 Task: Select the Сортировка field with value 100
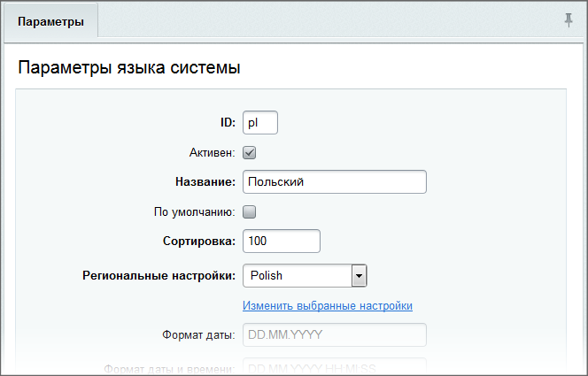pyautogui.click(x=281, y=241)
